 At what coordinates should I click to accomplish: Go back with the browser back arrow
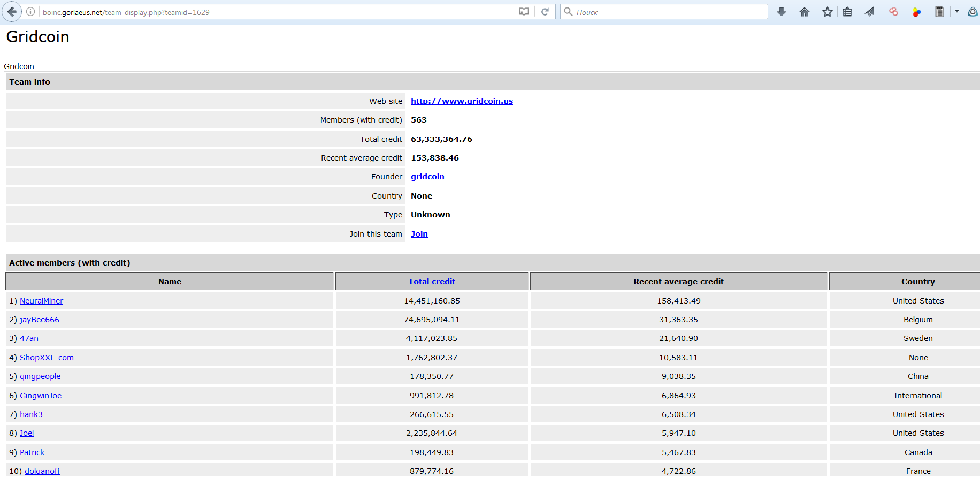(x=12, y=12)
